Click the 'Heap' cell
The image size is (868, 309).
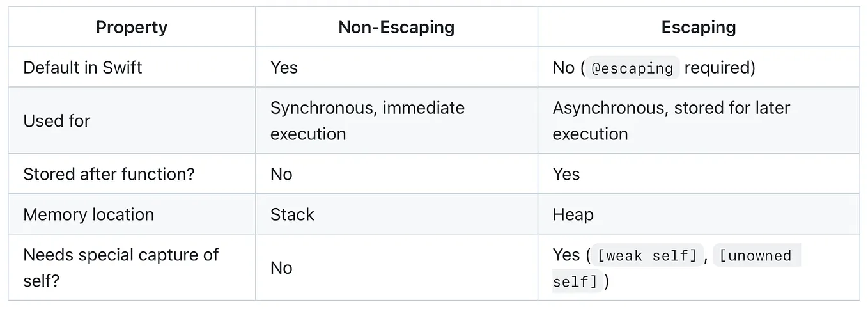tap(573, 214)
